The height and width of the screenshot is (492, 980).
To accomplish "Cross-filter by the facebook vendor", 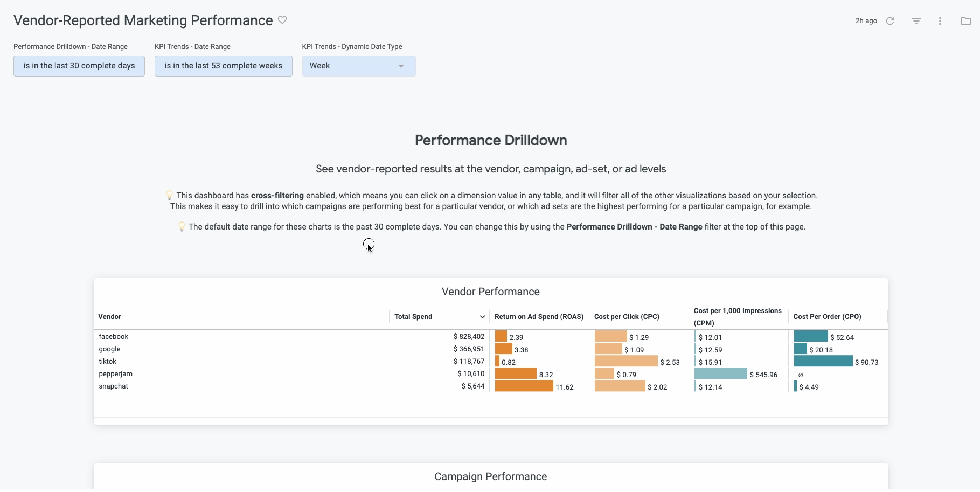I will 114,337.
